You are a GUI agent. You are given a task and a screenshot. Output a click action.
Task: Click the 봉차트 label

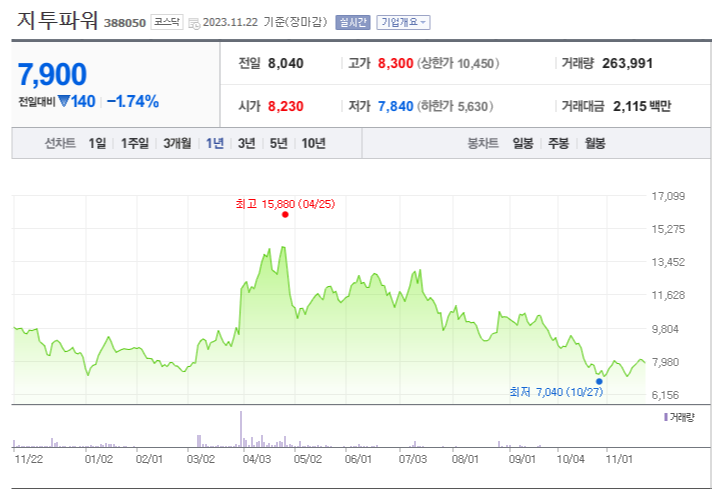pyautogui.click(x=483, y=143)
